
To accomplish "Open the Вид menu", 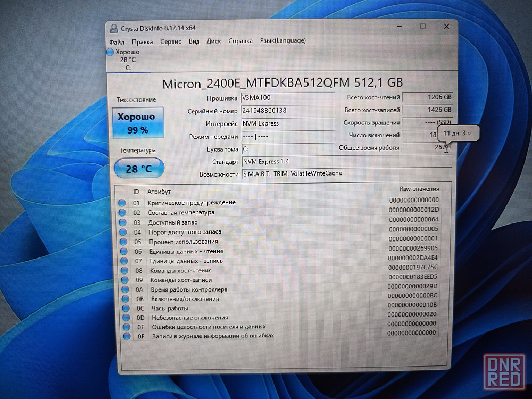I will tap(194, 41).
